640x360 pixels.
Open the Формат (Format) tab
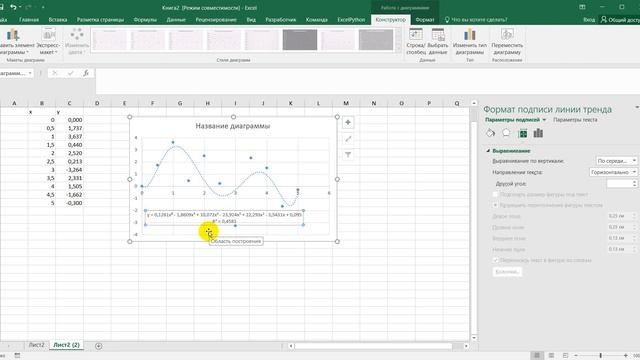click(x=425, y=20)
